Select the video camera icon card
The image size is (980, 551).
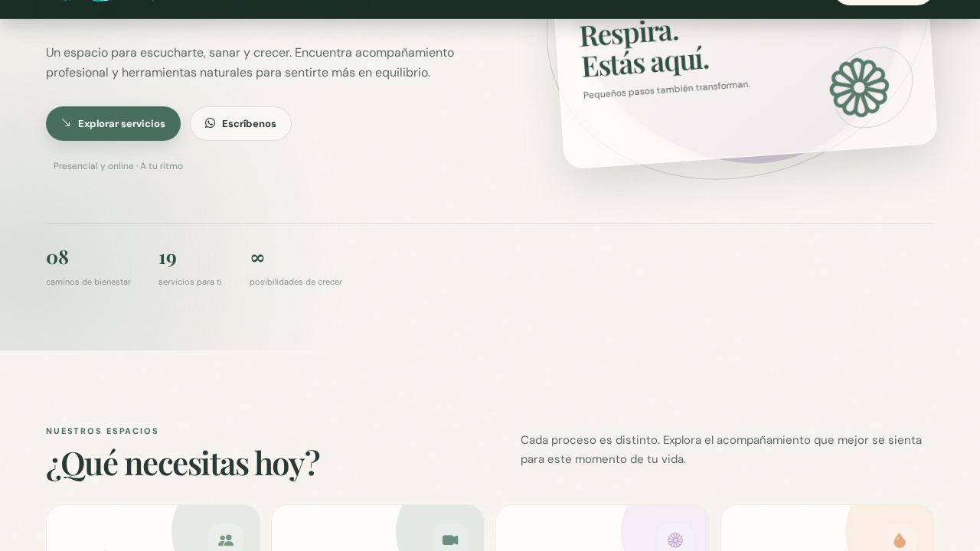pyautogui.click(x=377, y=528)
